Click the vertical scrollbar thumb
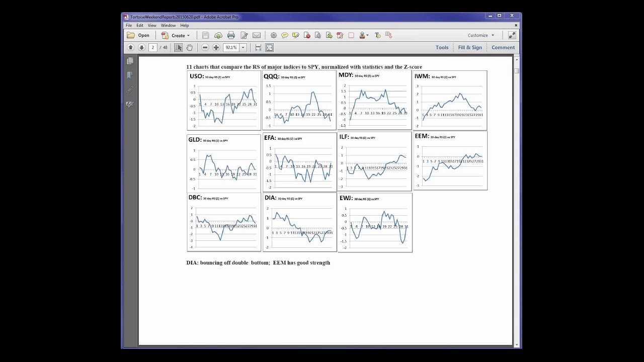The image size is (644, 362). (x=516, y=70)
